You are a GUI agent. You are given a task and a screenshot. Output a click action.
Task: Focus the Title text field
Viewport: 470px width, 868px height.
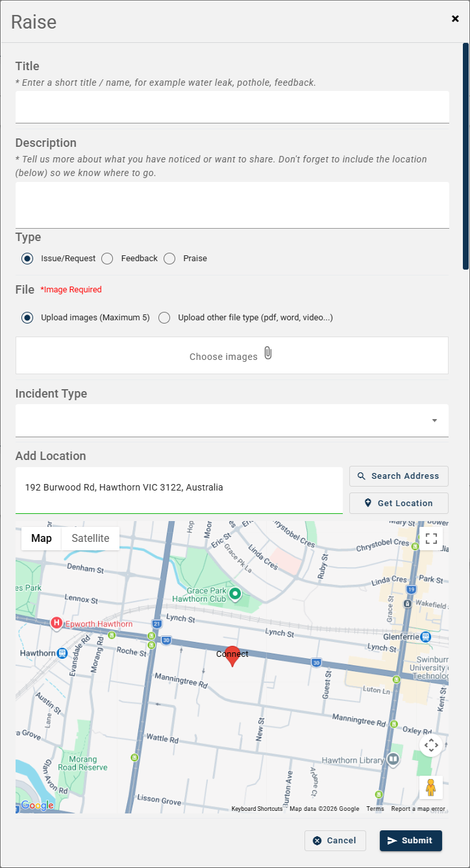[232, 107]
